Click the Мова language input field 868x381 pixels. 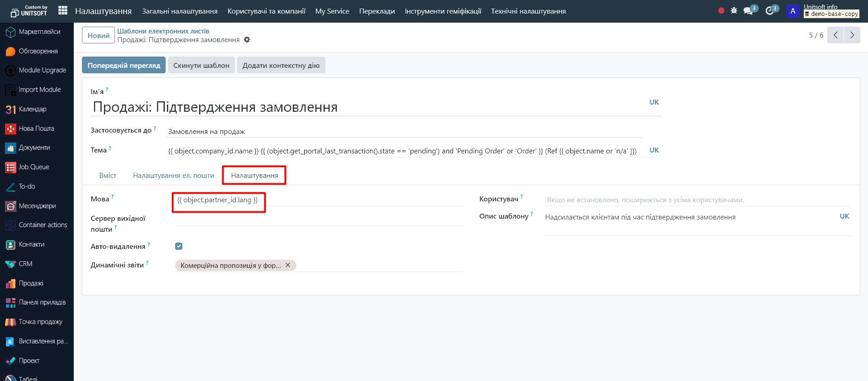(x=317, y=200)
